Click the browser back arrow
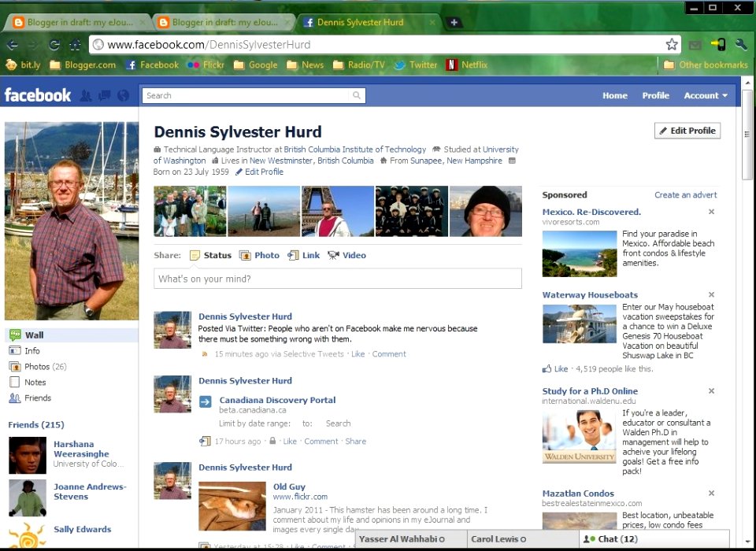The image size is (756, 551). pos(13,45)
